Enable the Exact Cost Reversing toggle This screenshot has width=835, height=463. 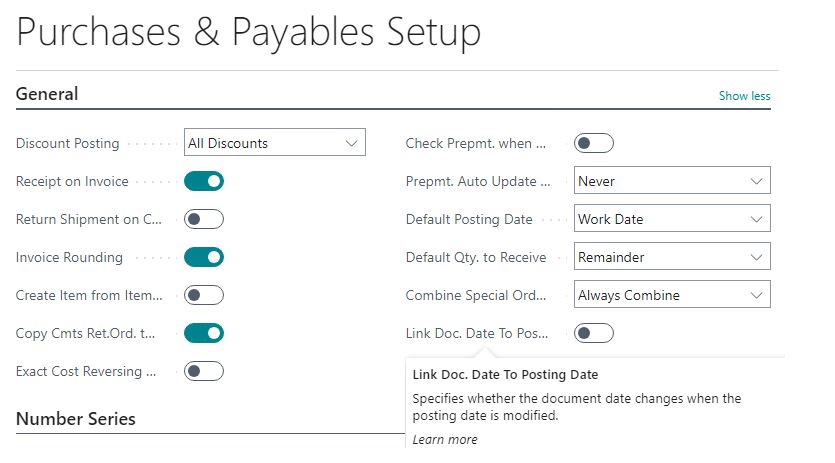(x=203, y=371)
